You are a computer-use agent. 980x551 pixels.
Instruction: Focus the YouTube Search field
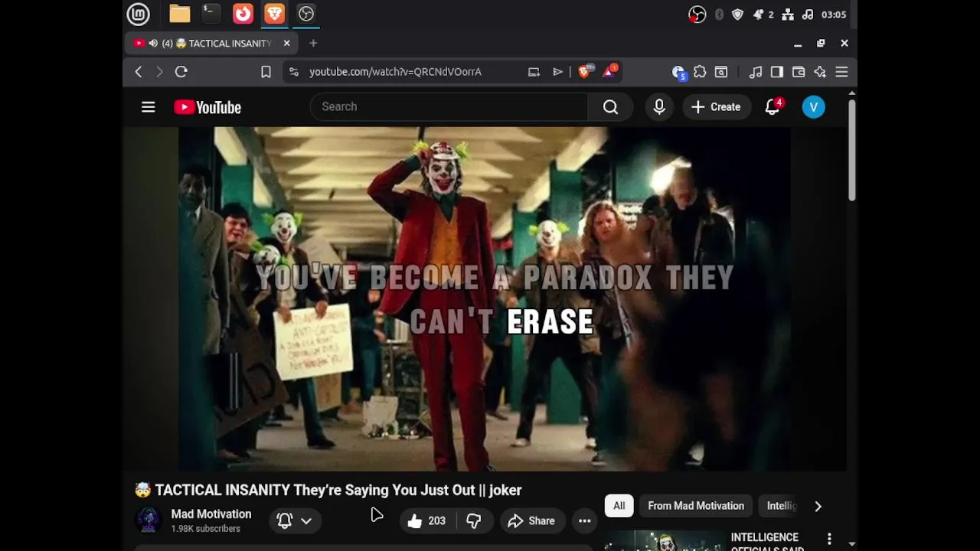pos(449,106)
